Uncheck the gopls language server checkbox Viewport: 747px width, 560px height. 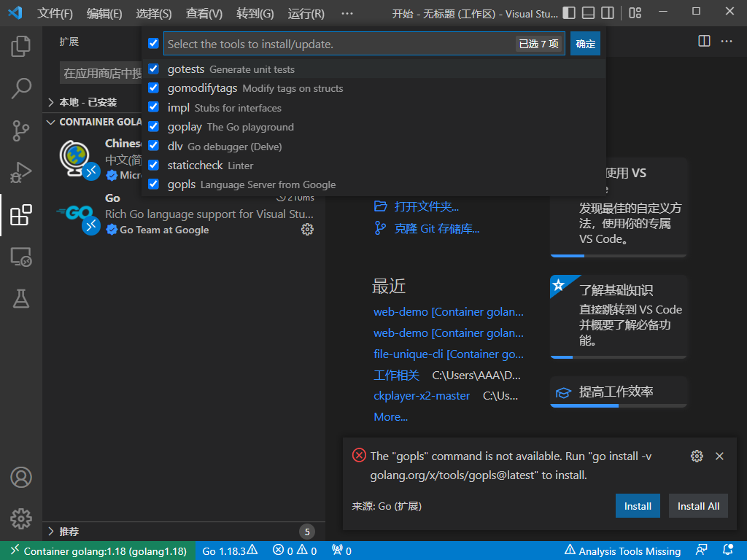[x=153, y=184]
